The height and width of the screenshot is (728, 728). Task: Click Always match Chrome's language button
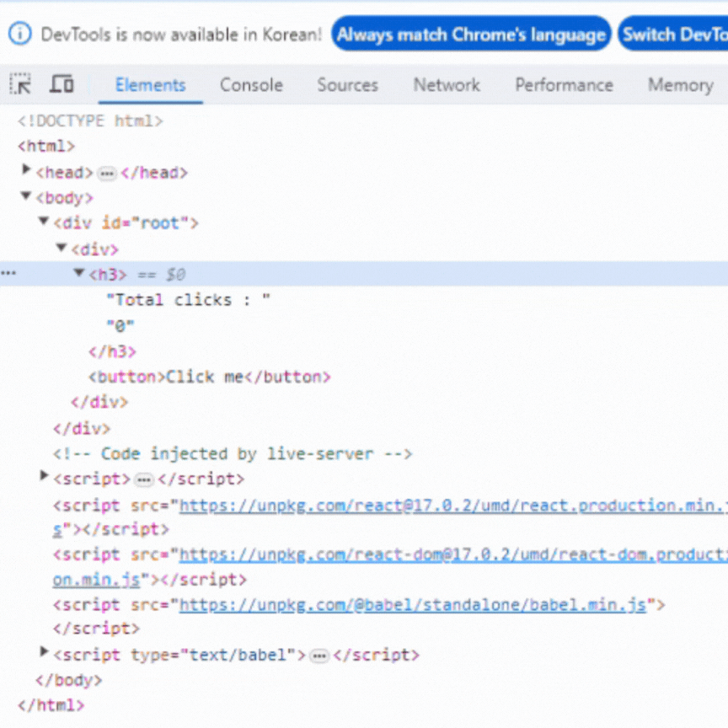pyautogui.click(x=471, y=34)
